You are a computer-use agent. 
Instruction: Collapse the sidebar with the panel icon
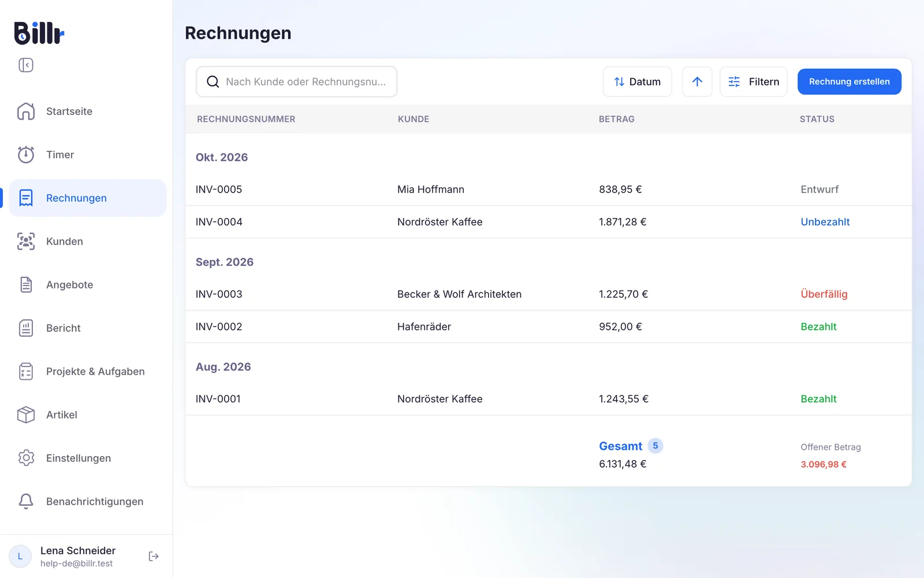[26, 65]
